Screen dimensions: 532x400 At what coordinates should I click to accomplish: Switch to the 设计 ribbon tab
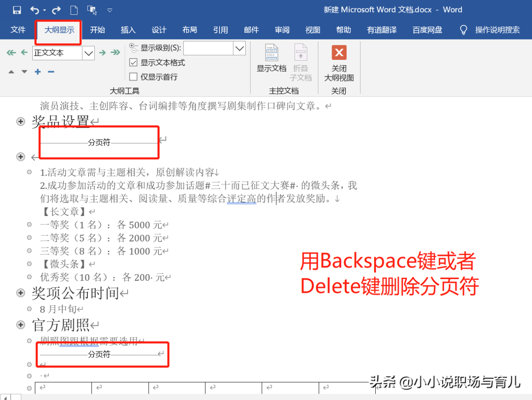coord(159,30)
